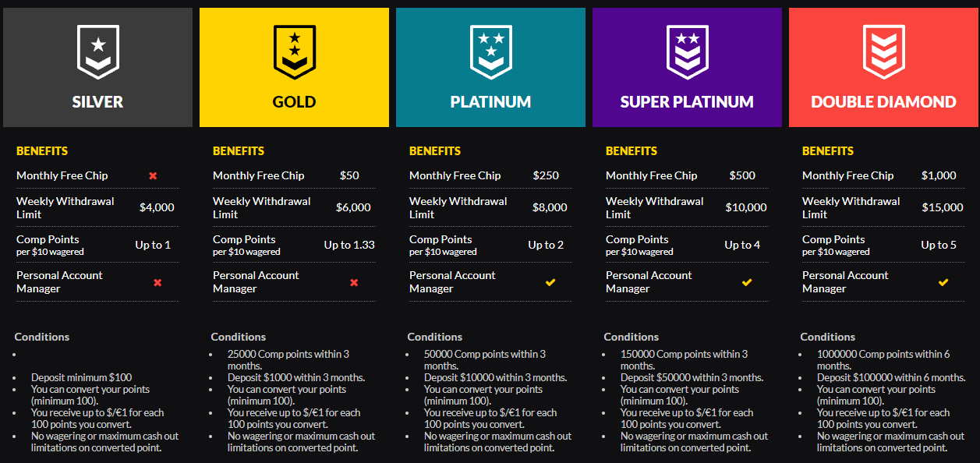Select the SILVER tier heading

point(97,102)
